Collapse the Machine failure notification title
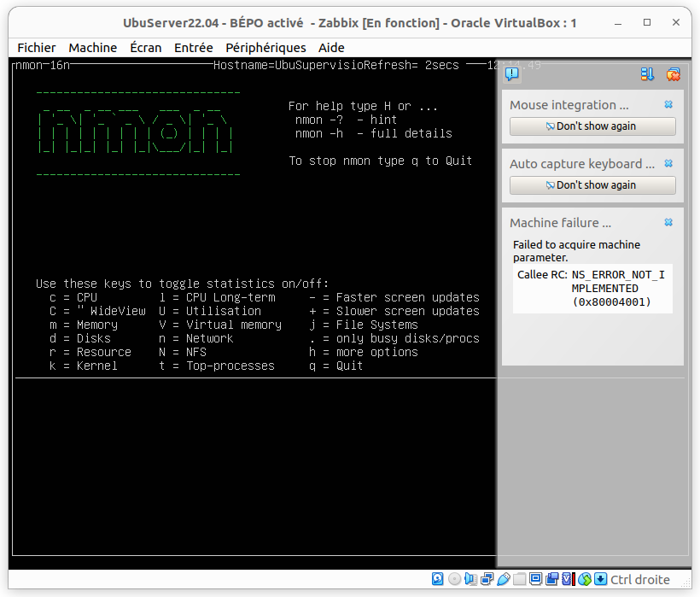This screenshot has height=597, width=700. pos(560,223)
